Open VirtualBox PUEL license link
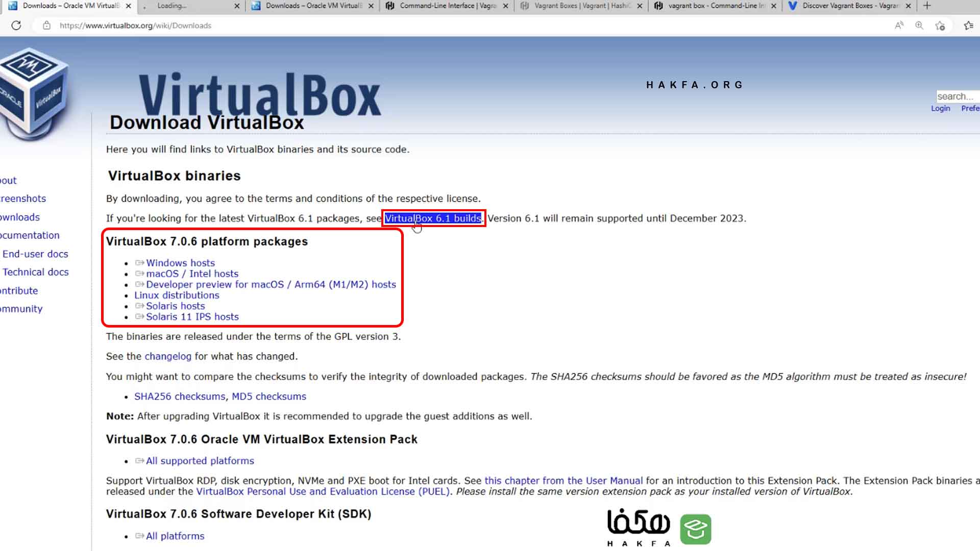This screenshot has height=551, width=980. click(323, 491)
